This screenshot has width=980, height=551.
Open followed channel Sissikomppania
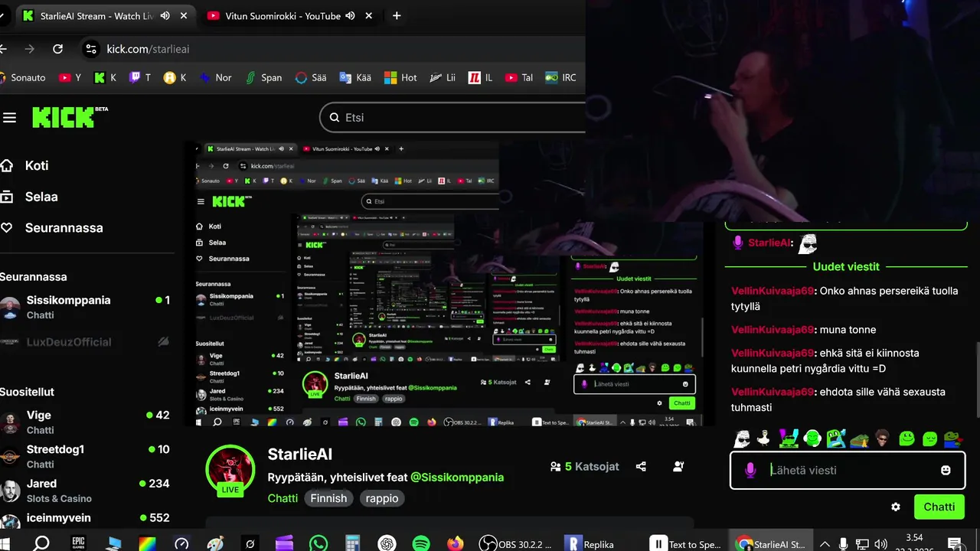[86, 307]
